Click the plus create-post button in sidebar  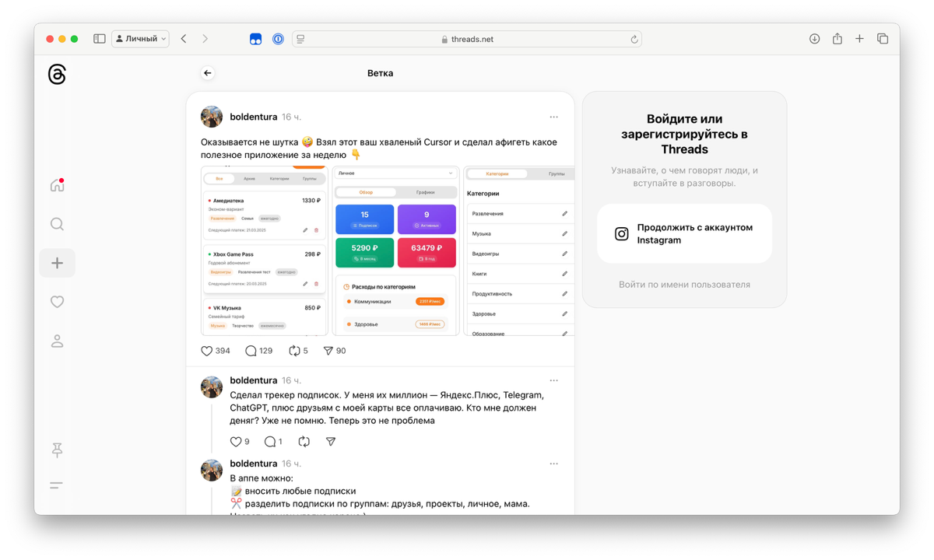(x=57, y=263)
